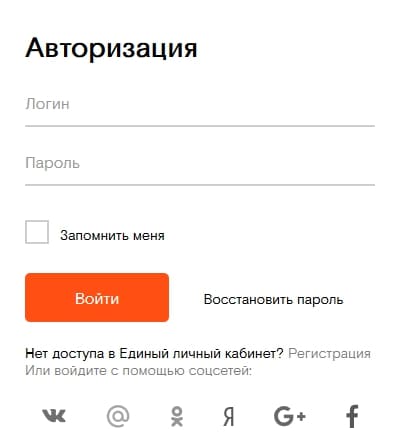Open the Восстановить пароль link
The image size is (395, 442).
tap(273, 299)
